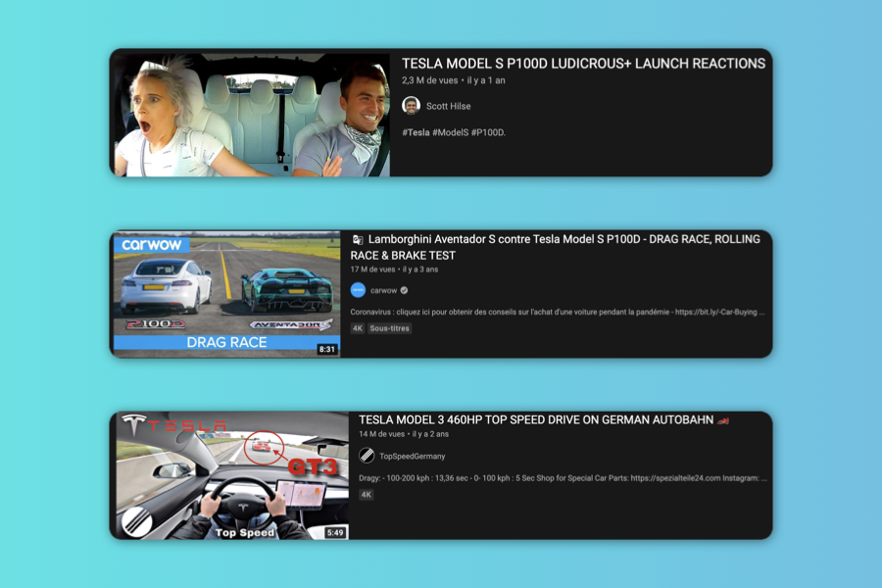Open the 'TESLA MODEL 3 460HP TOP SPEED' title
Screen dimensions: 882x588
535,419
